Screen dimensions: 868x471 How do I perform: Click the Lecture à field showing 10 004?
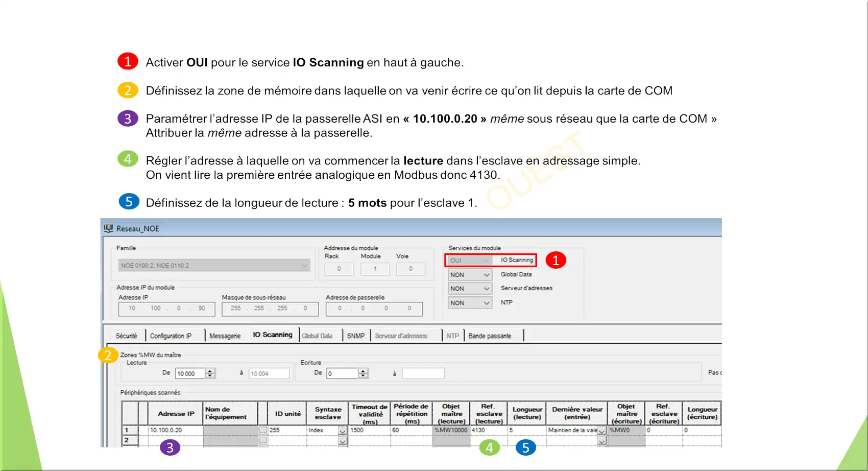click(269, 373)
